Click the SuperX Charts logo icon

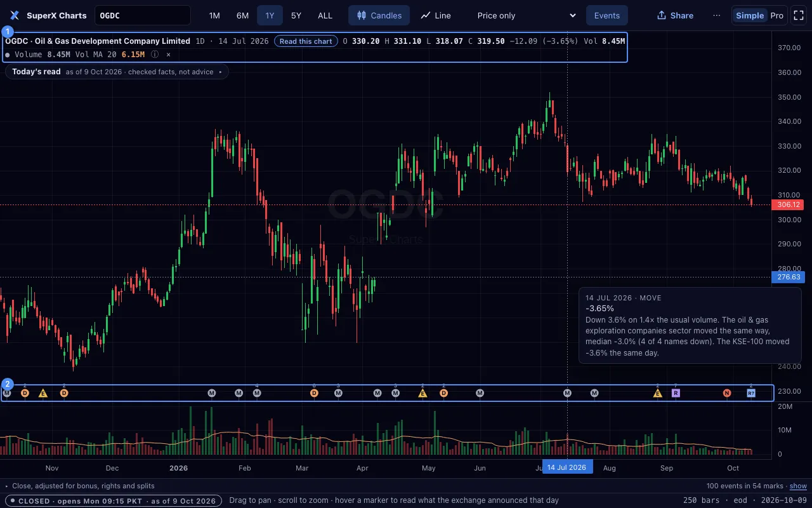pos(15,15)
